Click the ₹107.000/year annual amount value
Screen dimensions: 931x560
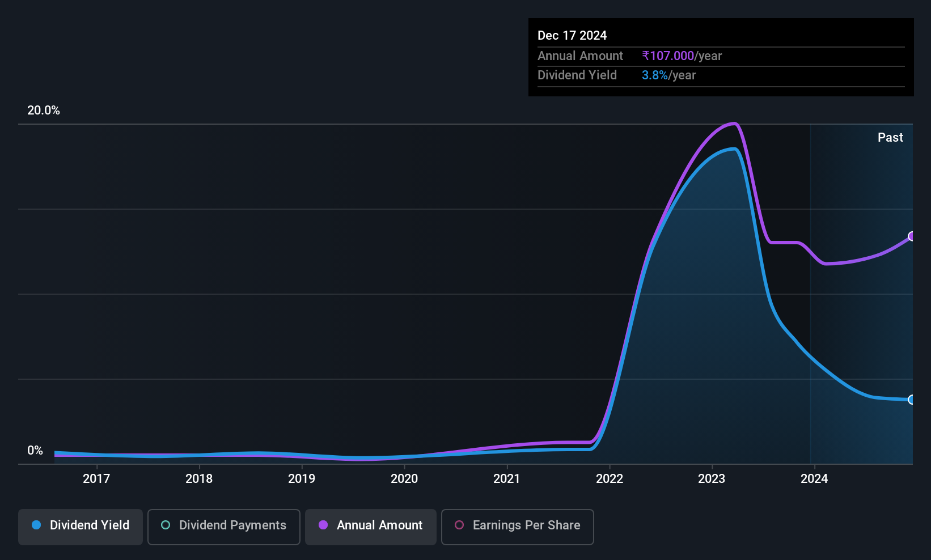pos(682,56)
